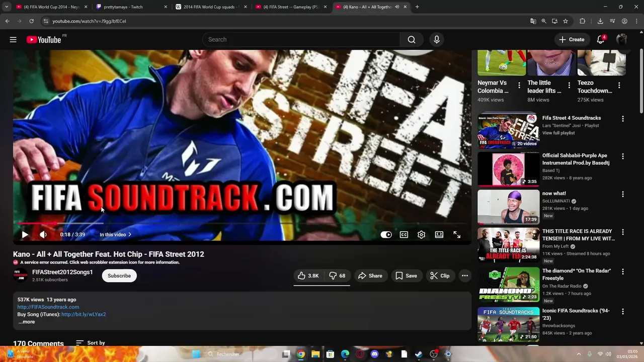Open Fifa Street 4 Soundtracks playlist thumbnail
This screenshot has width=644, height=362.
click(508, 131)
